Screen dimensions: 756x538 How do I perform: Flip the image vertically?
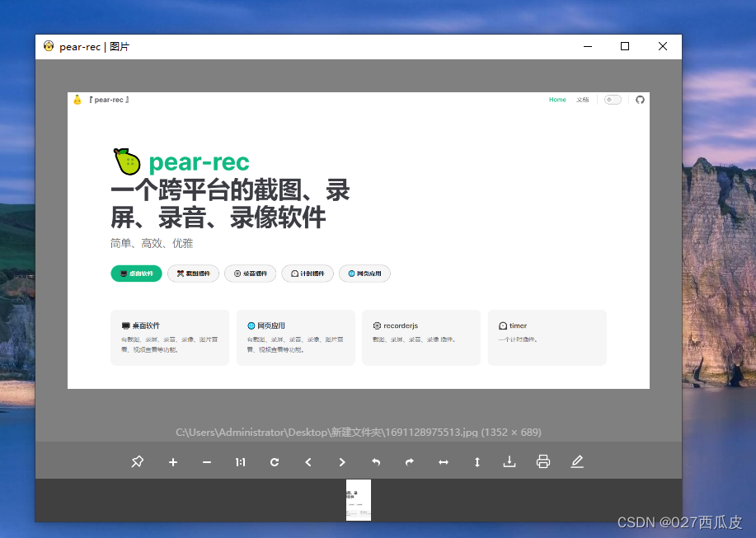[x=477, y=461]
